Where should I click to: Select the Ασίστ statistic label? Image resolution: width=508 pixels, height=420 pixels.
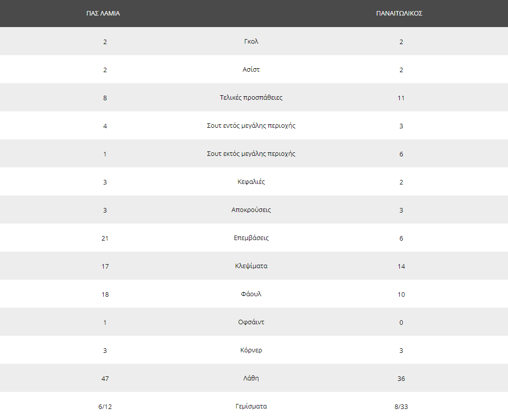[251, 69]
